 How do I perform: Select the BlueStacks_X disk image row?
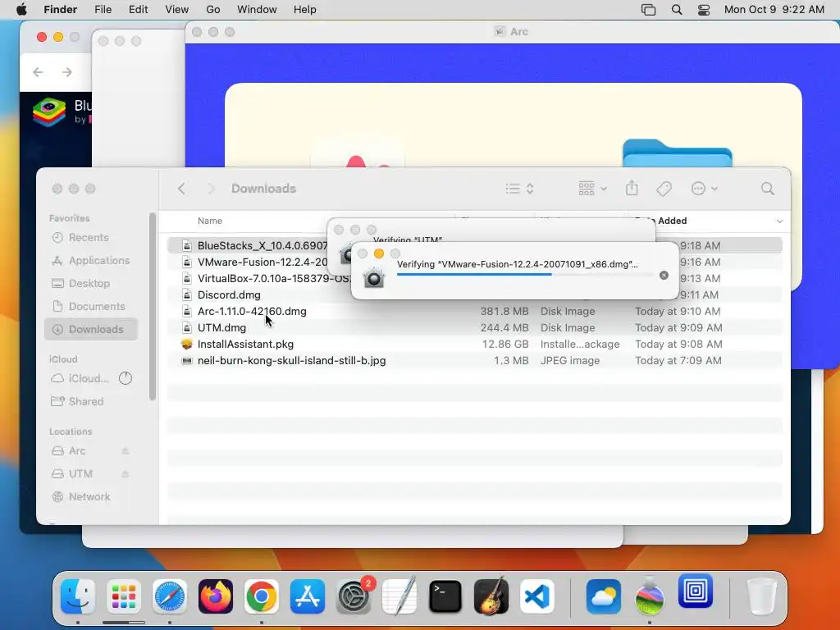tap(474, 245)
